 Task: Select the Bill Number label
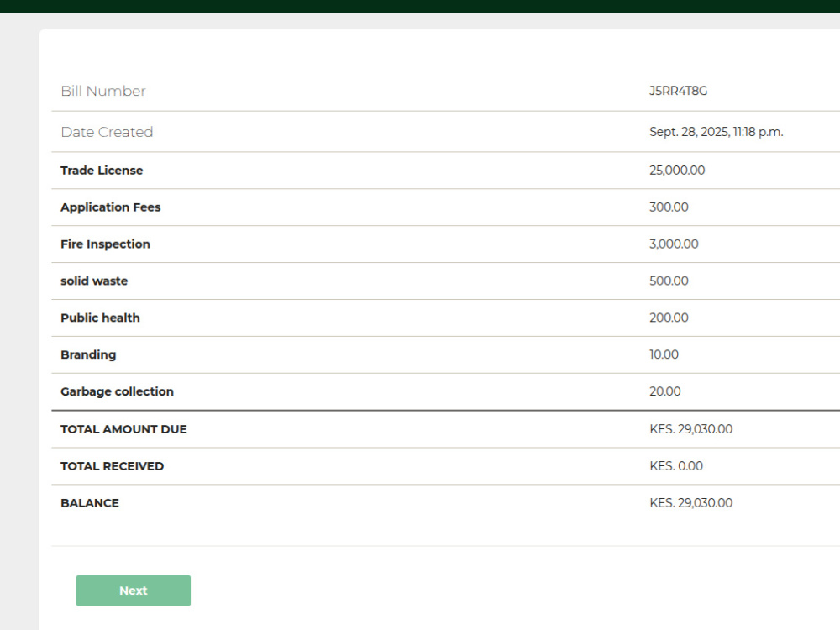click(103, 91)
